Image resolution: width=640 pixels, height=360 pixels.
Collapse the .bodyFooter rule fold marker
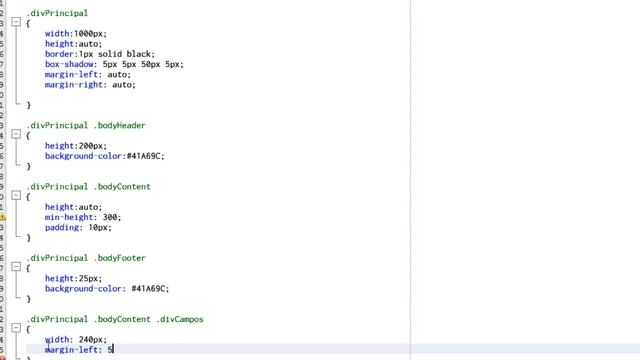[16, 267]
